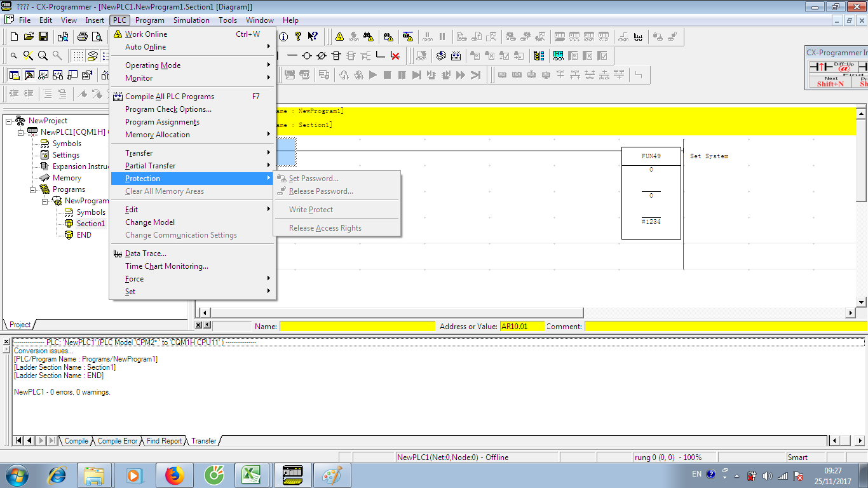Click Next Shift+N in information panel

[831, 81]
